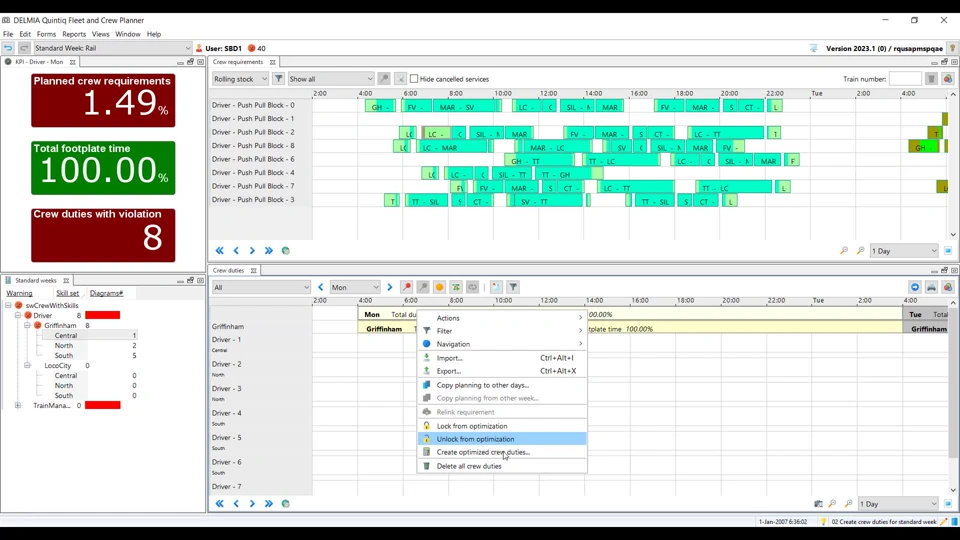The image size is (960, 540).
Task: Open the Rolling stock dropdown
Action: (240, 78)
